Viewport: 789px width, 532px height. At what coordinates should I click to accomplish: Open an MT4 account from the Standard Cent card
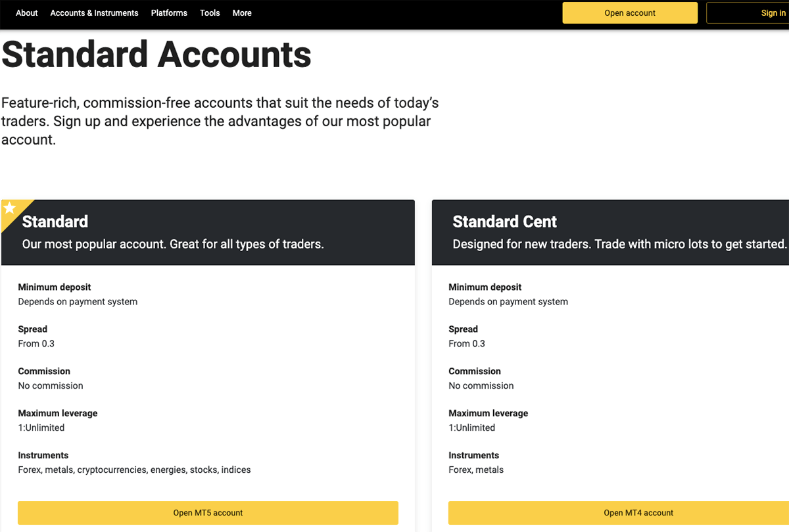[x=638, y=513]
